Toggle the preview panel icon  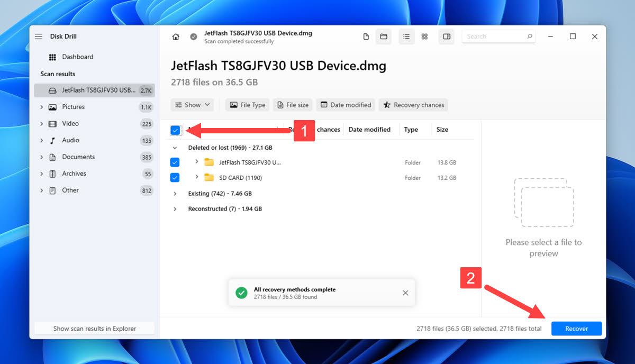447,37
